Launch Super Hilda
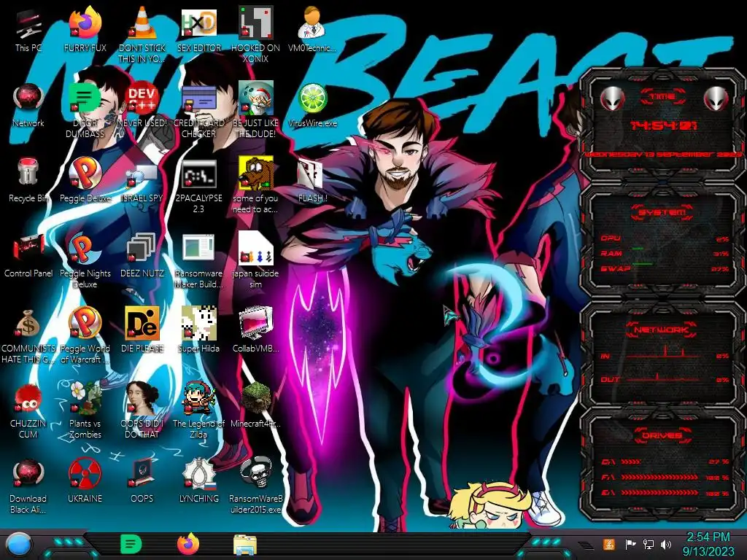The image size is (747, 560). [x=198, y=330]
